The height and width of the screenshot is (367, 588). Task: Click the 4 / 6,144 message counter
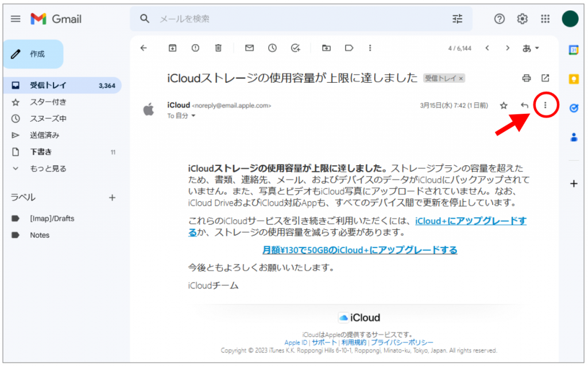point(460,48)
